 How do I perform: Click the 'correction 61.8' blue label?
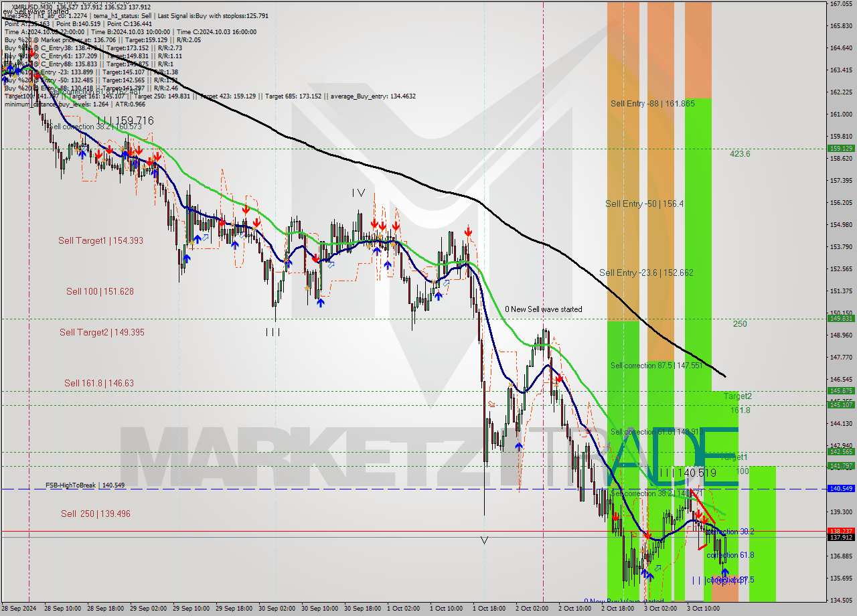point(730,555)
